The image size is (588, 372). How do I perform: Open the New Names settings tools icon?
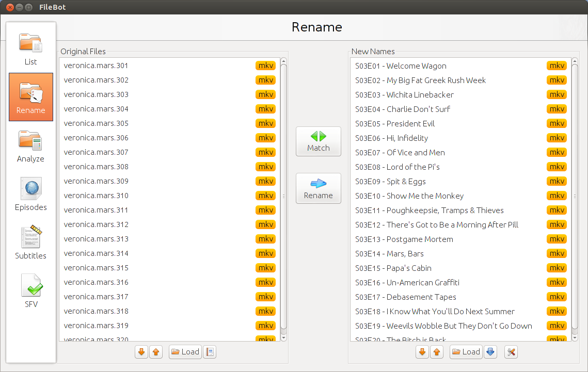pos(511,352)
